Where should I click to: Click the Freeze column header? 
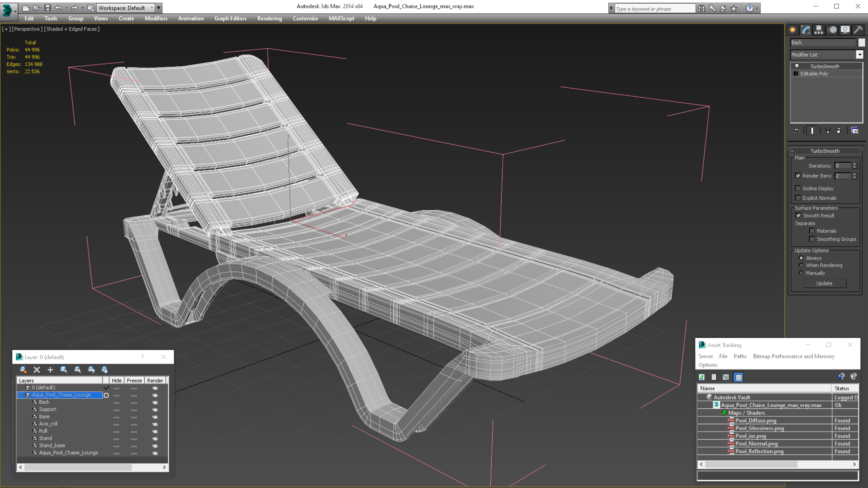tap(134, 380)
